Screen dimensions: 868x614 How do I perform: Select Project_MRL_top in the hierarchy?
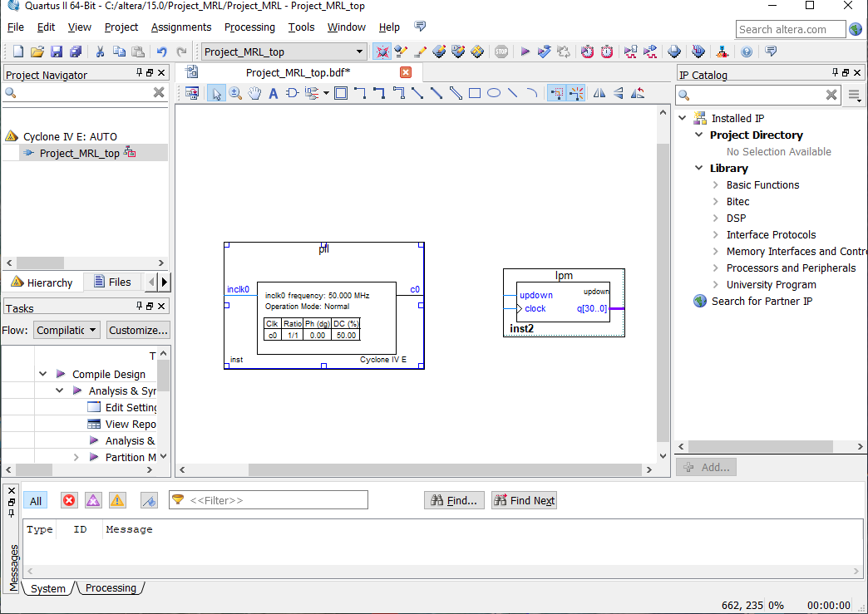click(80, 153)
